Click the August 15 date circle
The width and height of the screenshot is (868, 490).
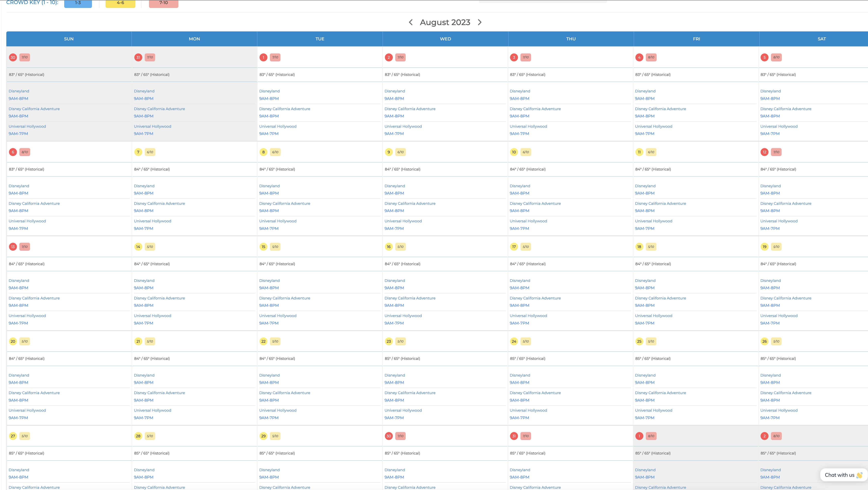[x=263, y=247]
